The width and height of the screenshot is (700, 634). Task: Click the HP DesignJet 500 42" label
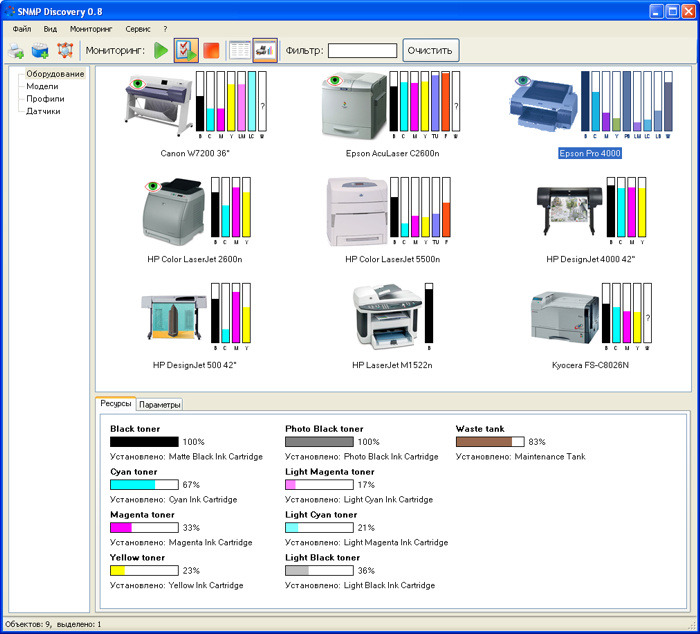[x=195, y=365]
